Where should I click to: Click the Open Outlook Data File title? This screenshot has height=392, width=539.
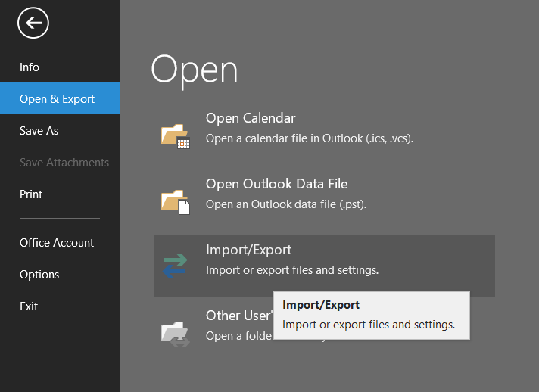pyautogui.click(x=276, y=184)
